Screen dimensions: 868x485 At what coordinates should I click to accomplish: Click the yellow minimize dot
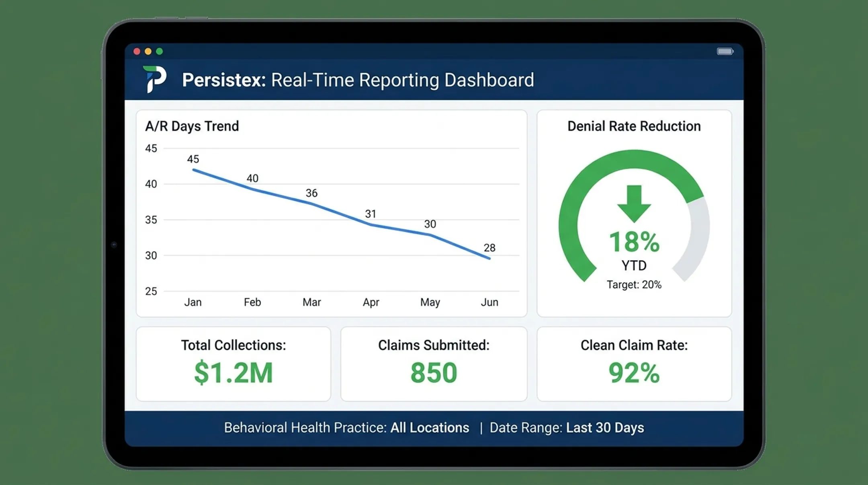point(148,51)
